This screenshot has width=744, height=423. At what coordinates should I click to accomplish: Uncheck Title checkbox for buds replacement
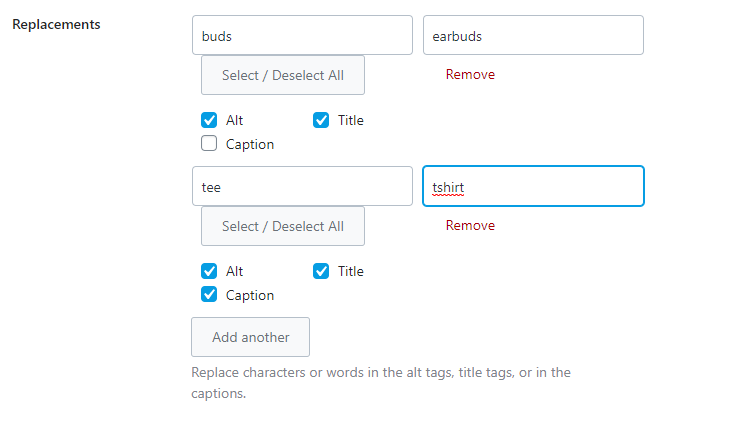(321, 121)
